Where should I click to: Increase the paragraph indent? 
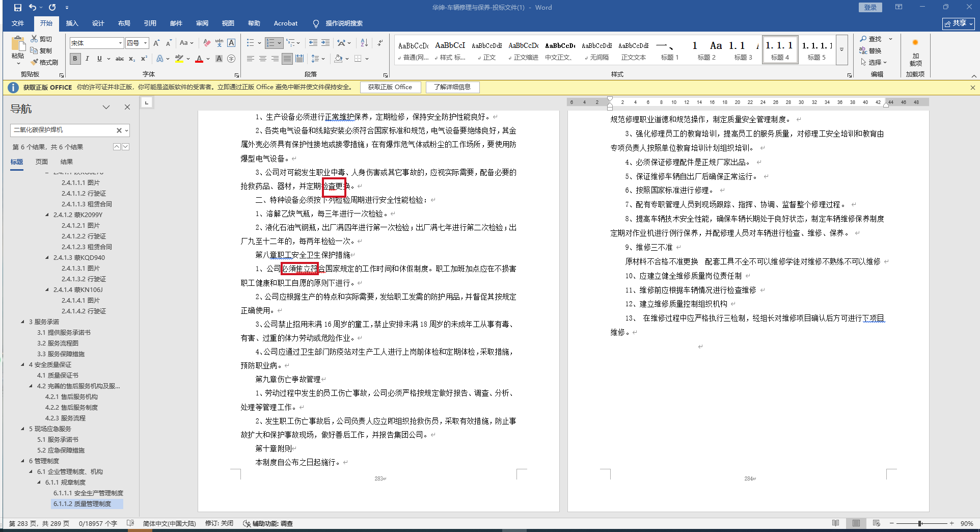tap(325, 43)
